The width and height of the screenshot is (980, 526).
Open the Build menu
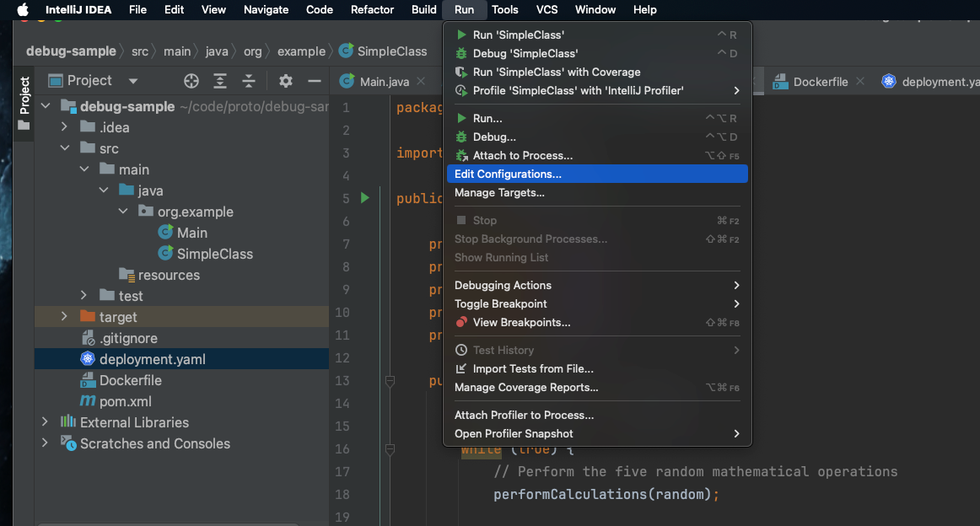coord(423,9)
